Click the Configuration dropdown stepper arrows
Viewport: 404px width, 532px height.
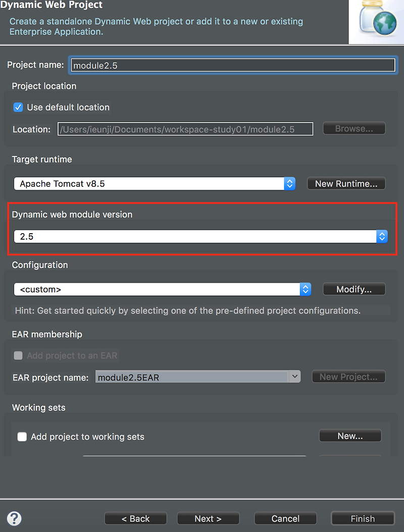coord(306,289)
